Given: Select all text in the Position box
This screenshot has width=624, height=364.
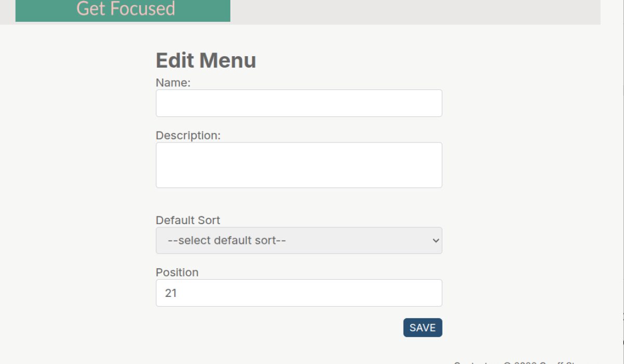Looking at the screenshot, I should pyautogui.click(x=299, y=293).
